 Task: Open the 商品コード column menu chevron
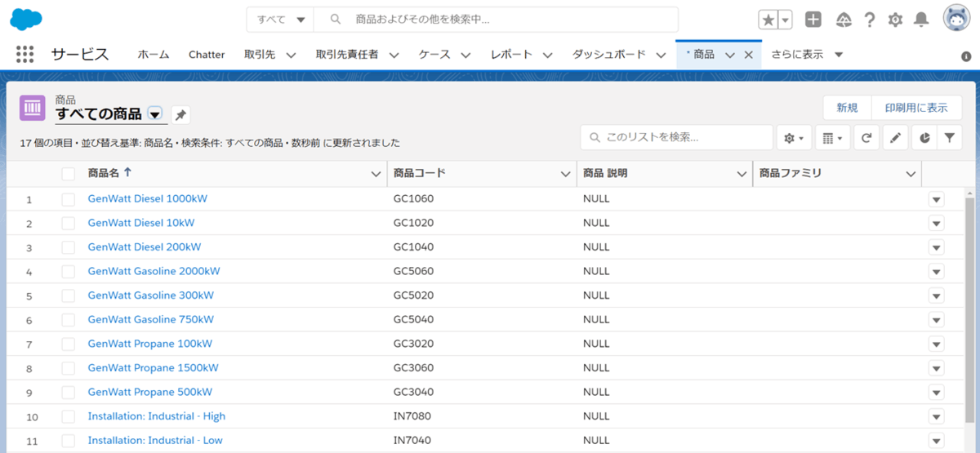click(x=565, y=174)
